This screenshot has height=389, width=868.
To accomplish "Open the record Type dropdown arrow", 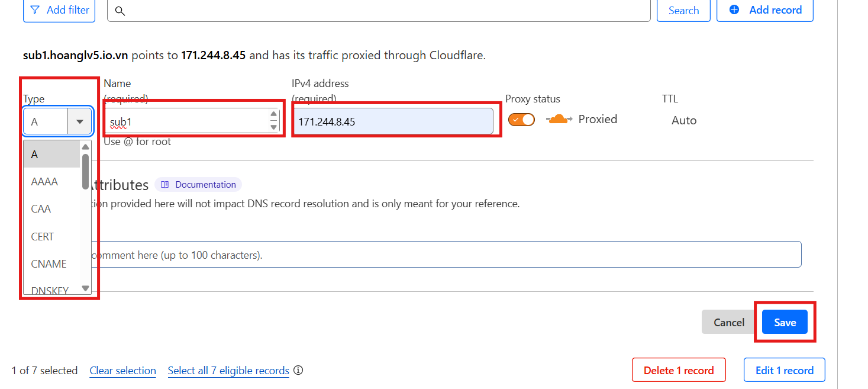I will tap(79, 121).
